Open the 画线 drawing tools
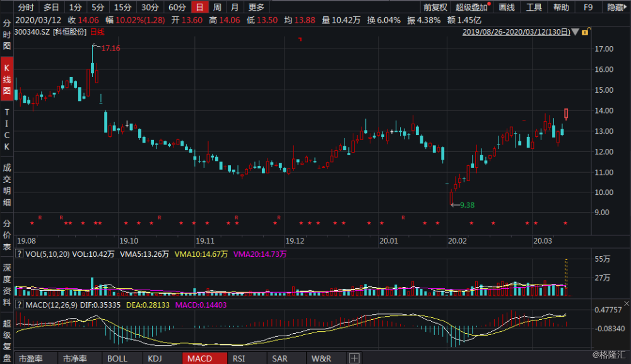The width and height of the screenshot is (631, 364). click(x=506, y=7)
